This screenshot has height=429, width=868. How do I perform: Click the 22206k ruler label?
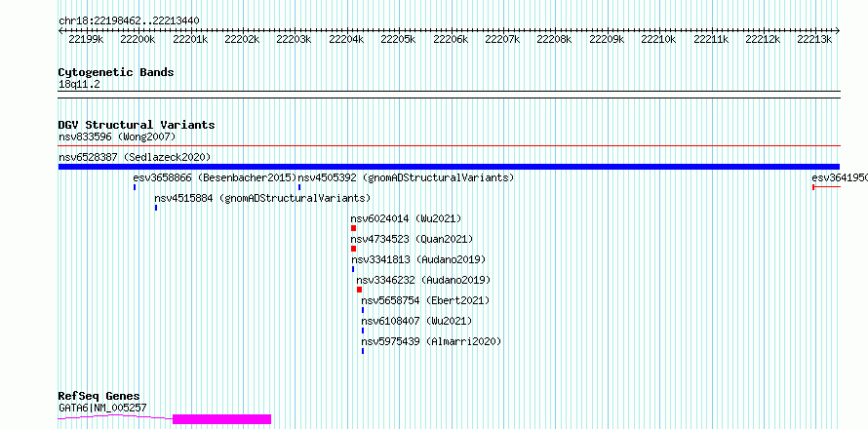451,39
